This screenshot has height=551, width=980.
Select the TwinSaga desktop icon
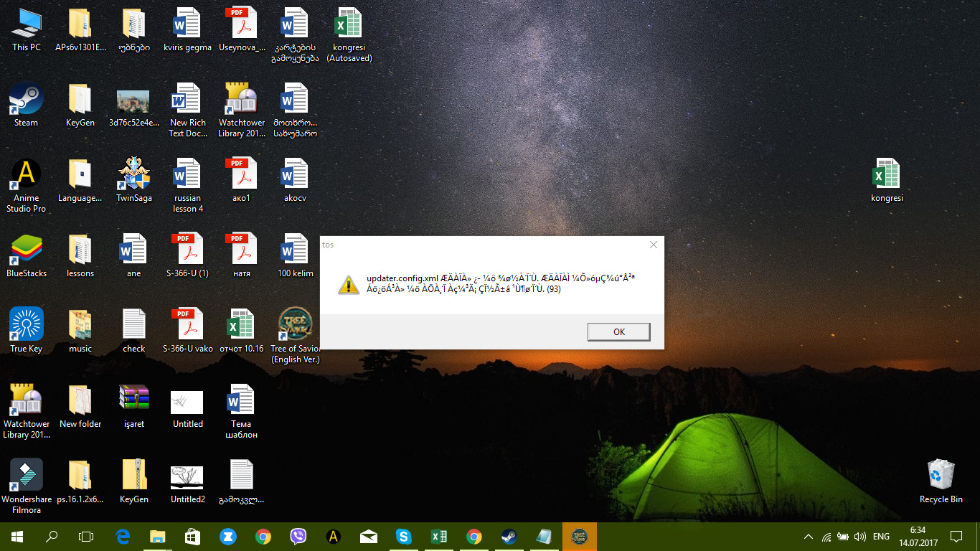[134, 176]
